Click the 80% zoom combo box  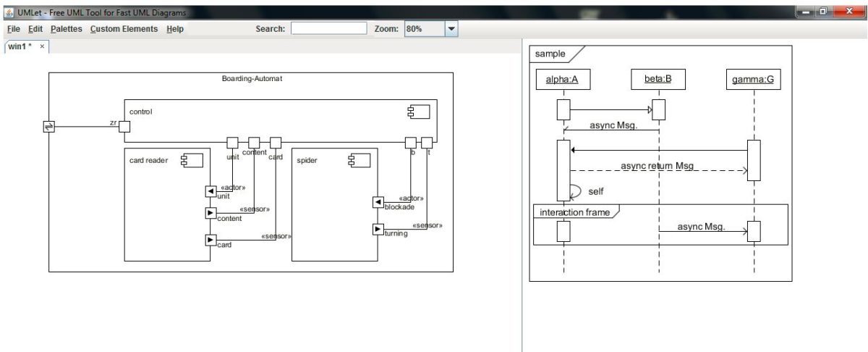pyautogui.click(x=423, y=29)
